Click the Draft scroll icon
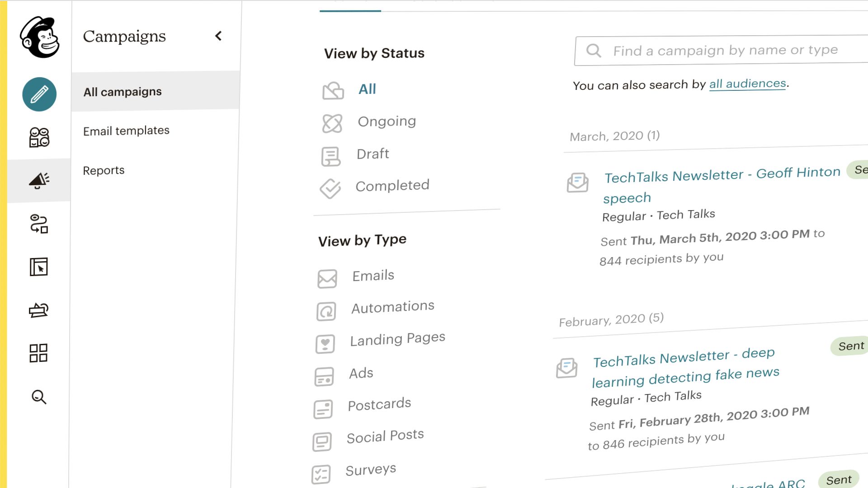Viewport: 868px width, 488px height. [x=331, y=156]
